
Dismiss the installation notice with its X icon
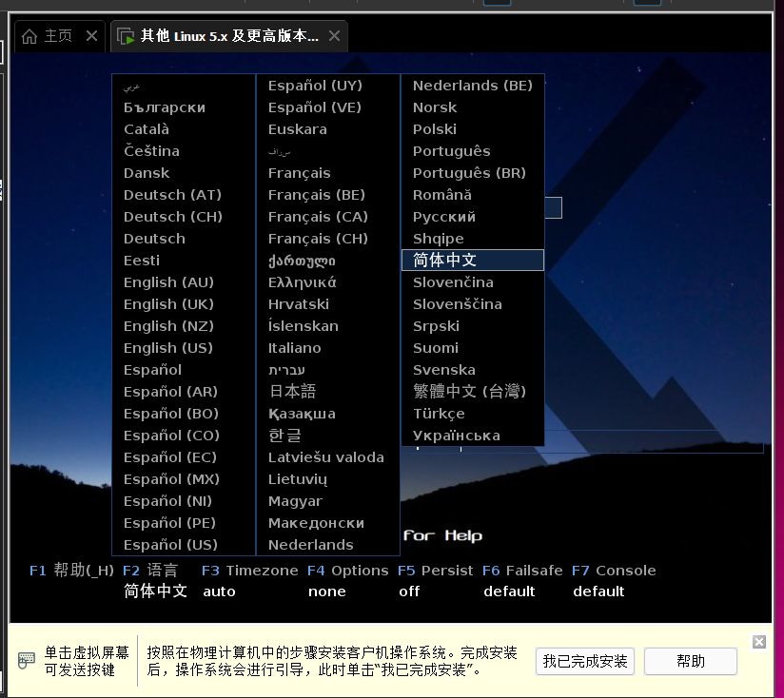coord(758,642)
